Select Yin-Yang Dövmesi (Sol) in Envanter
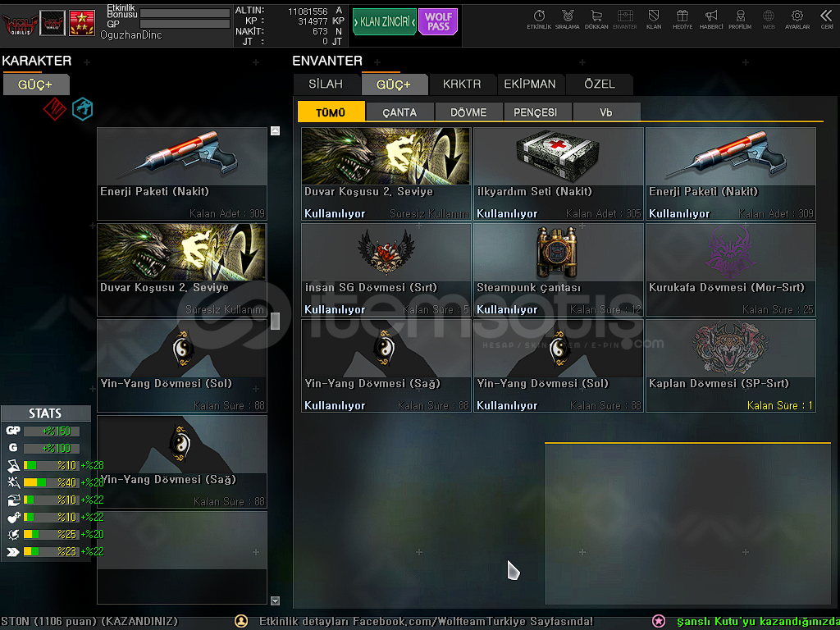 click(x=558, y=366)
